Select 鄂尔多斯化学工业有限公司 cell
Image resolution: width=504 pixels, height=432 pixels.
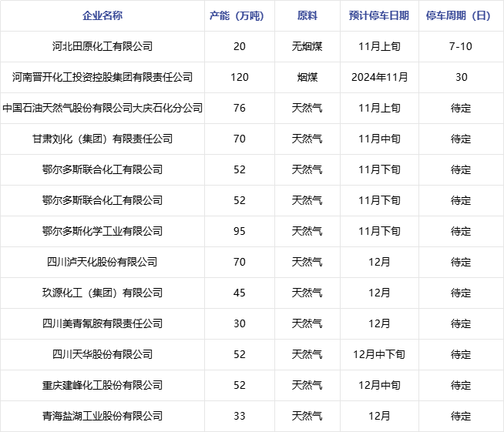point(102,231)
